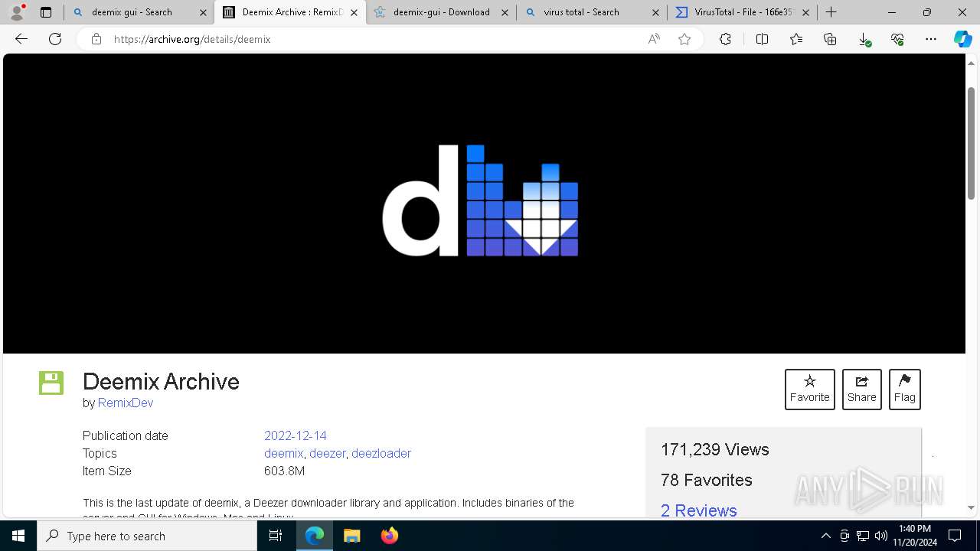This screenshot has width=980, height=551.
Task: Toggle Split screen icon
Action: 762,39
